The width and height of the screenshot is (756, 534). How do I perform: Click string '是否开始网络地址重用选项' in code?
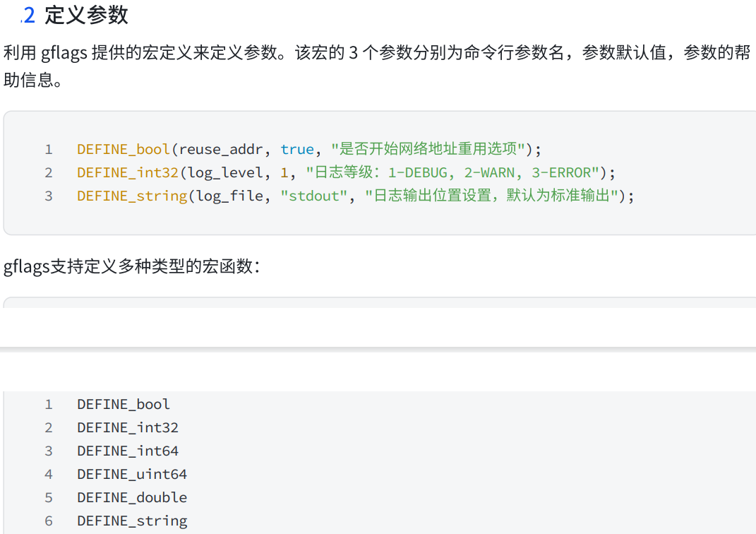point(428,148)
